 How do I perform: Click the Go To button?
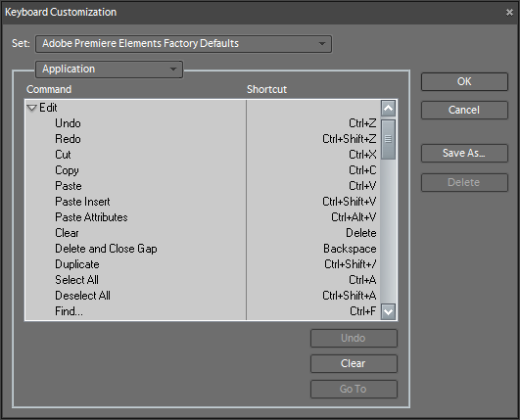pos(354,389)
